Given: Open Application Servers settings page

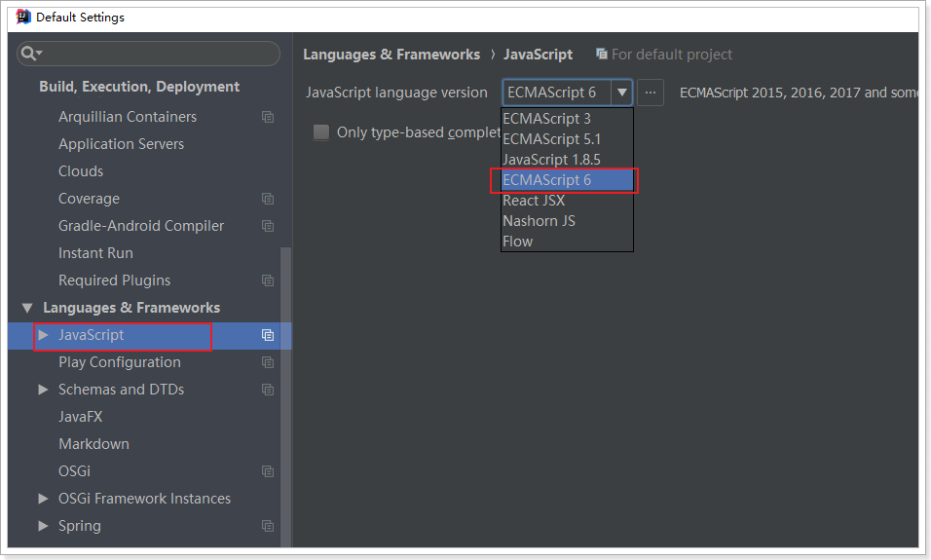Looking at the screenshot, I should [121, 144].
